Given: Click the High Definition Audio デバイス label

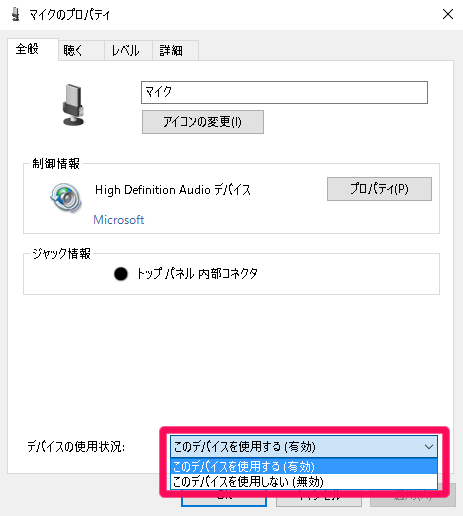Looking at the screenshot, I should click(x=173, y=190).
